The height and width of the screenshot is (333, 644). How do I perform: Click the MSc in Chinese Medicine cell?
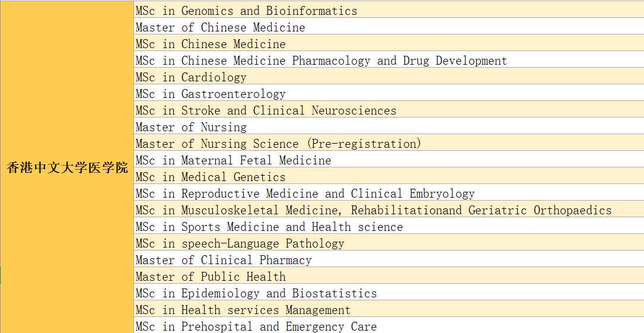click(211, 44)
